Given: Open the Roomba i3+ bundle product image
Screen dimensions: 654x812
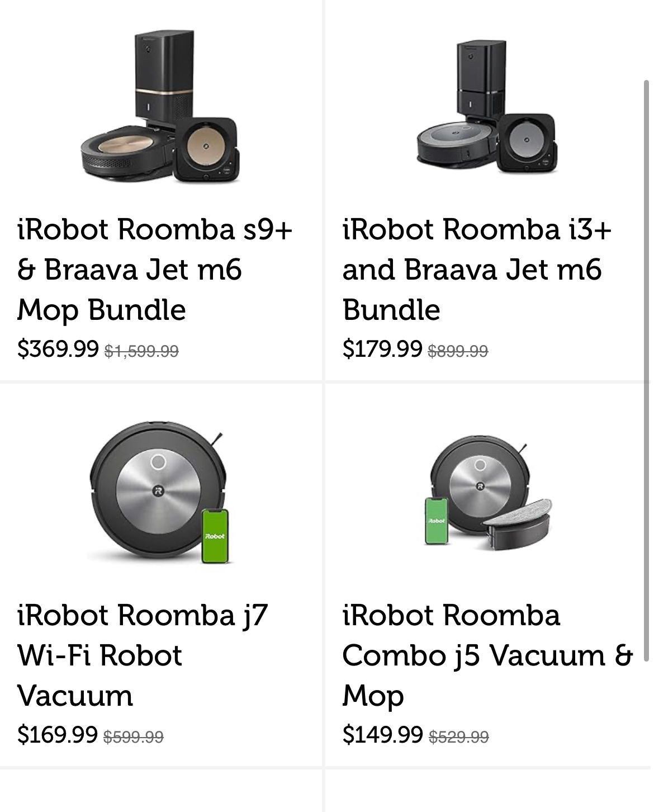Looking at the screenshot, I should 485,107.
